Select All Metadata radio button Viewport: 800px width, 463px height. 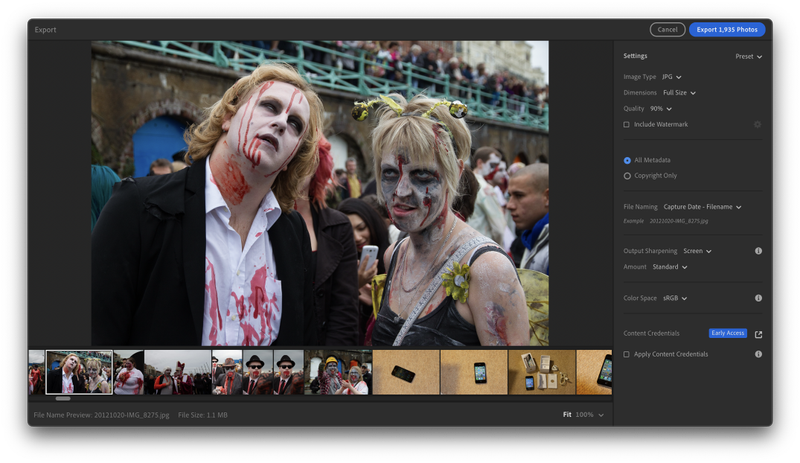(x=627, y=160)
